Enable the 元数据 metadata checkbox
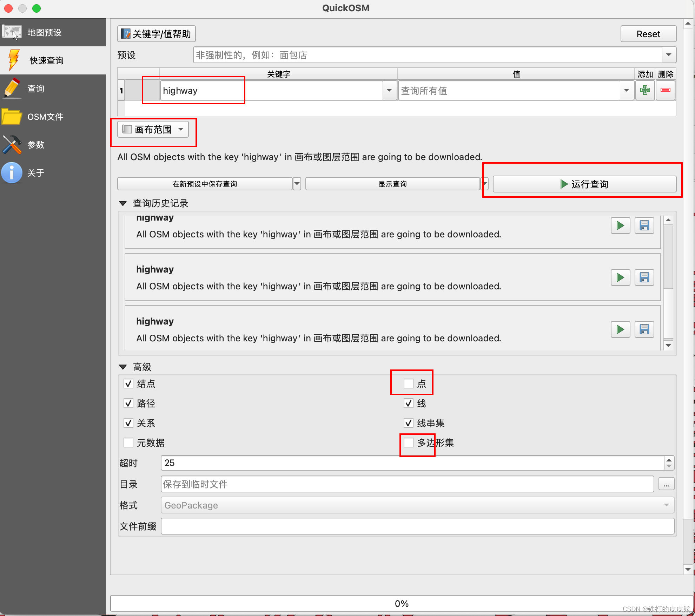 tap(128, 443)
